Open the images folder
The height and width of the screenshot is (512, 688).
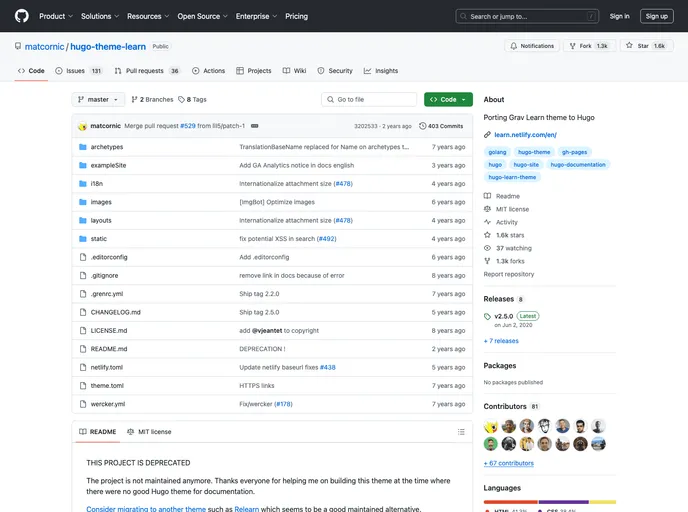pos(101,202)
